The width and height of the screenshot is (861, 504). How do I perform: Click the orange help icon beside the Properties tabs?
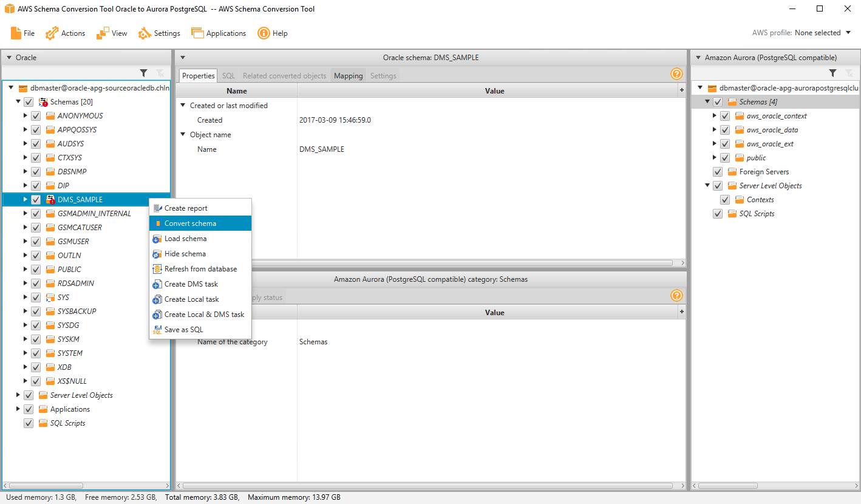676,74
